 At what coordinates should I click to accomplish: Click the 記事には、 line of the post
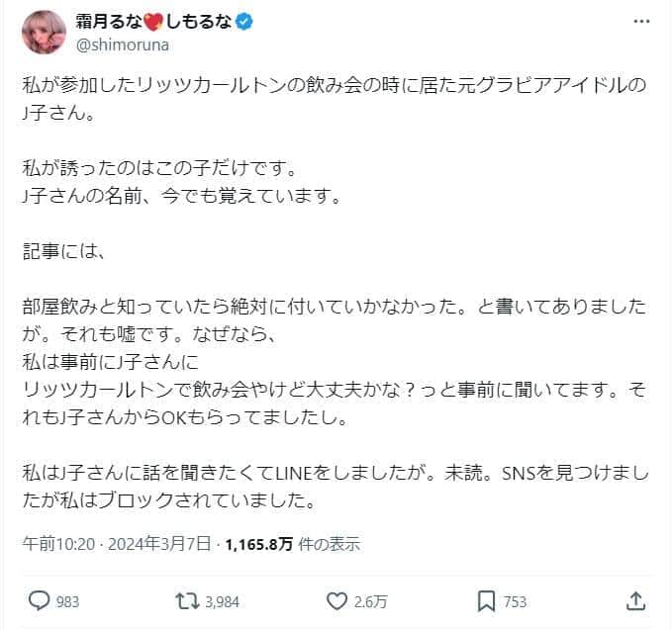tap(63, 251)
